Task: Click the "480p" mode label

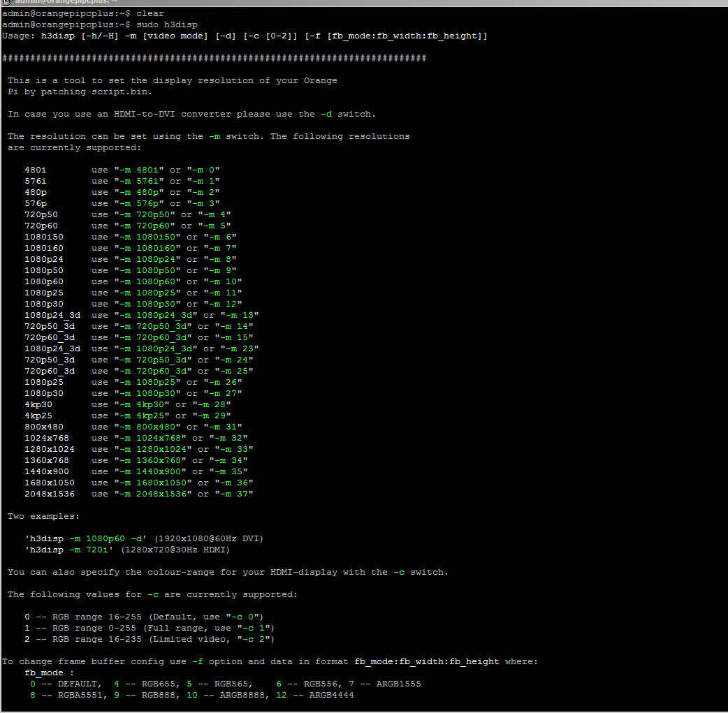Action: (x=36, y=192)
